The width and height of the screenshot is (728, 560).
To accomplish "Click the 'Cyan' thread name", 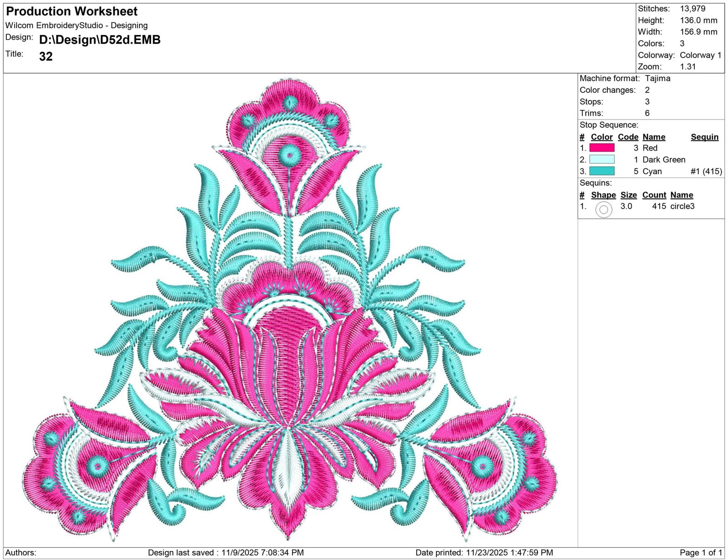I will click(652, 172).
